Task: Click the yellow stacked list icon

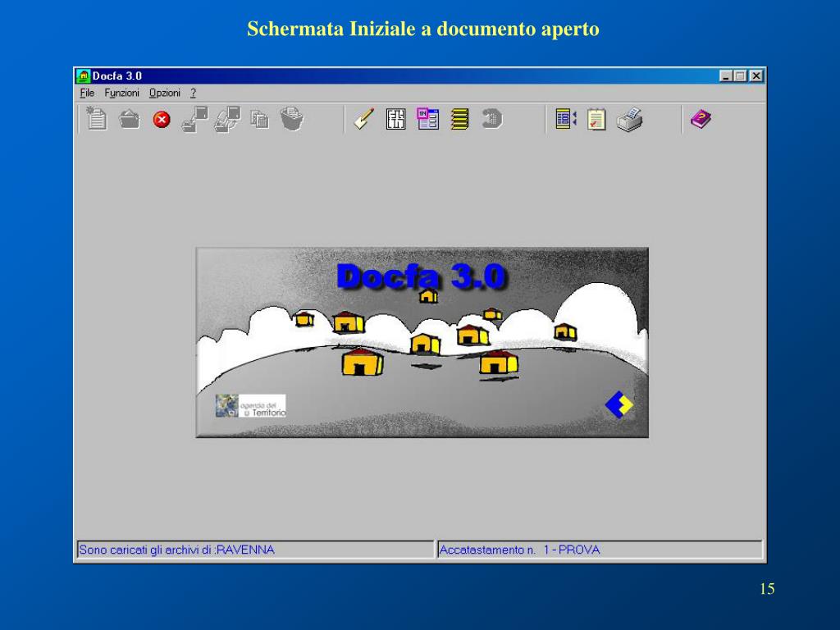Action: click(x=459, y=119)
